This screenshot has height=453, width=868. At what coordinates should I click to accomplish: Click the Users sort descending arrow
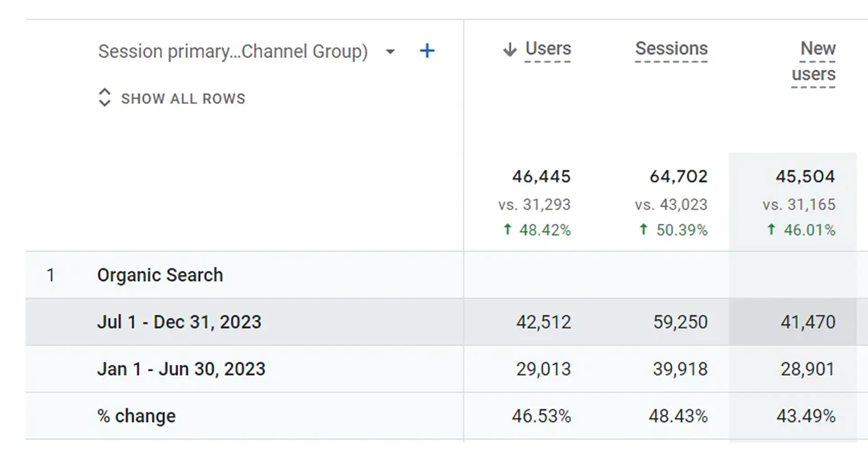pos(509,49)
